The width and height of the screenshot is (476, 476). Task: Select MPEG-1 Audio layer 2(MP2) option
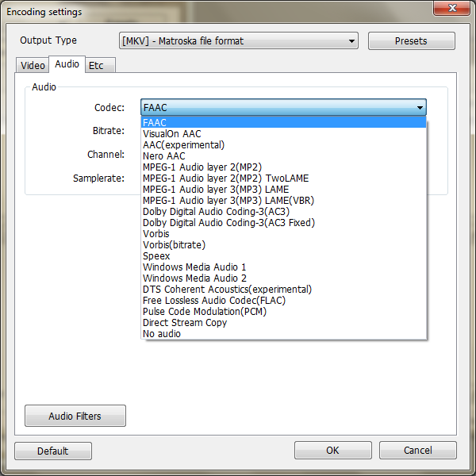tap(283, 167)
